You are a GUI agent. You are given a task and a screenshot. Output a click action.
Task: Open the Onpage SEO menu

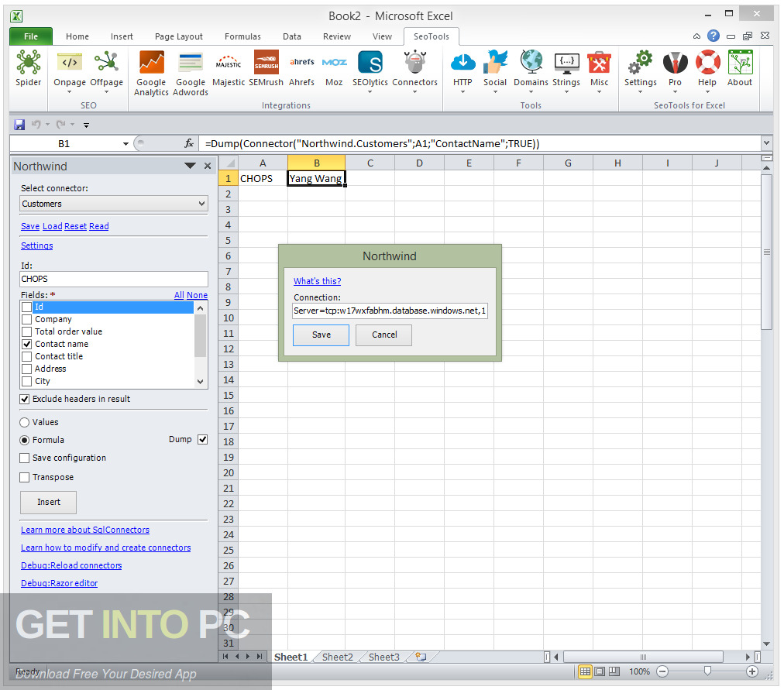[x=70, y=73]
